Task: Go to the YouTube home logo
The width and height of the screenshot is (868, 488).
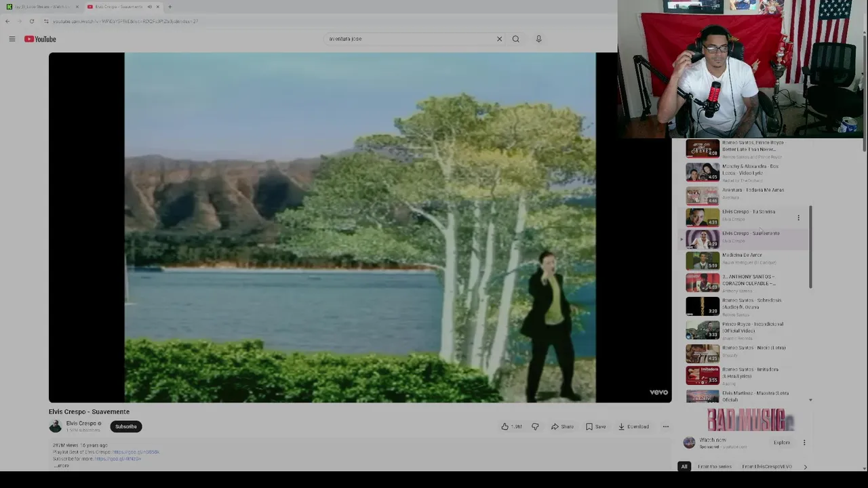Action: tap(41, 39)
